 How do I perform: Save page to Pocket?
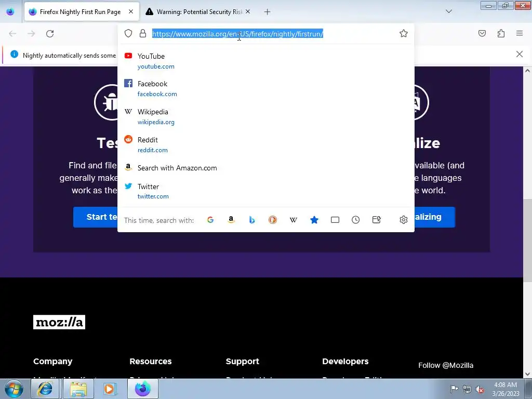coord(482,33)
